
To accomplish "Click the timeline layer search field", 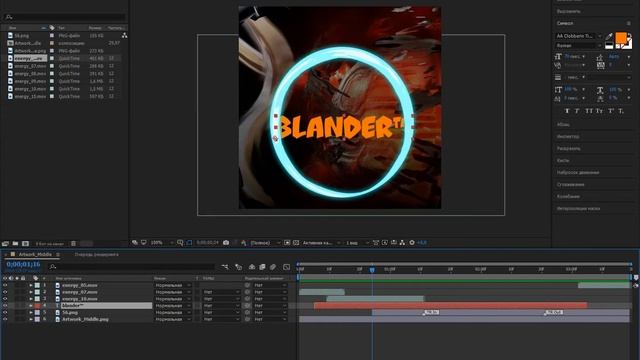I will click(x=131, y=267).
